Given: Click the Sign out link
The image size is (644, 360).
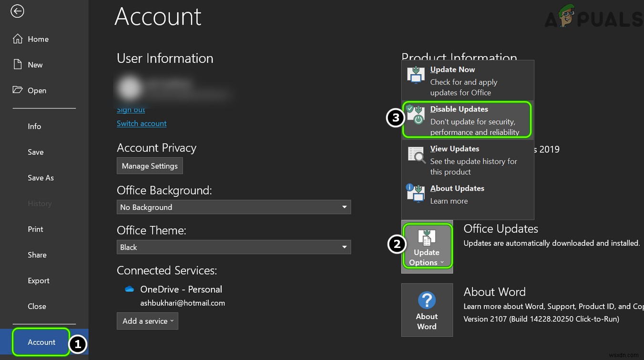Looking at the screenshot, I should [131, 109].
